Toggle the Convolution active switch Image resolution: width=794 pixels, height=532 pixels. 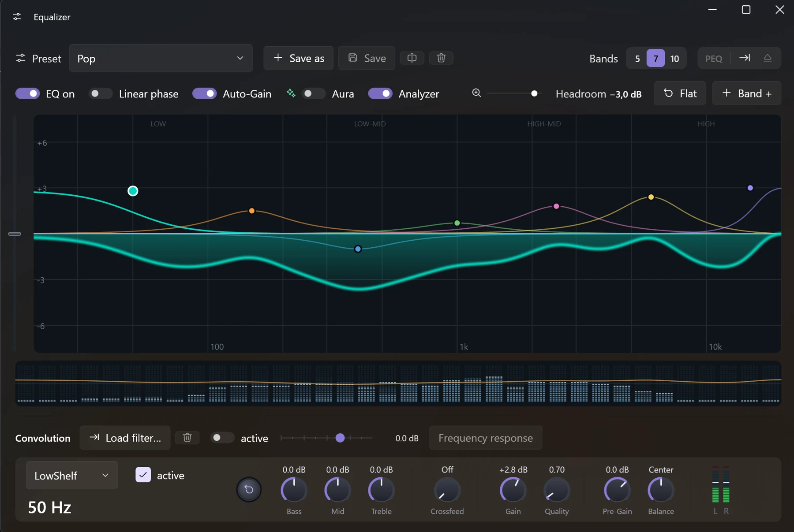click(x=222, y=438)
